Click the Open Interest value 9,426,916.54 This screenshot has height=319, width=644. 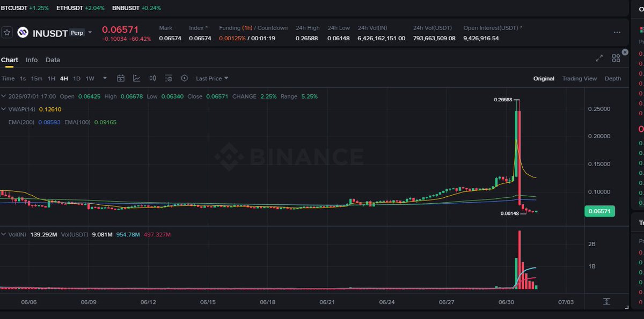coord(481,38)
